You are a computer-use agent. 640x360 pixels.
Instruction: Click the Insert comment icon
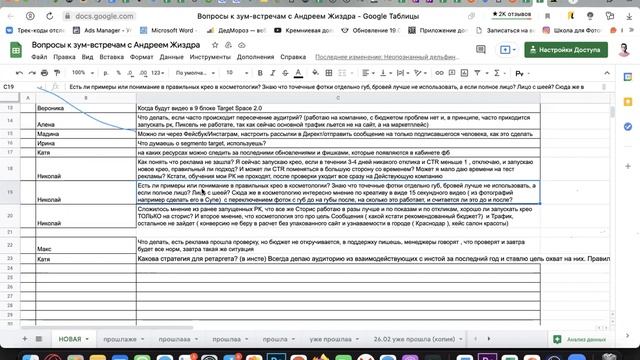(x=452, y=73)
